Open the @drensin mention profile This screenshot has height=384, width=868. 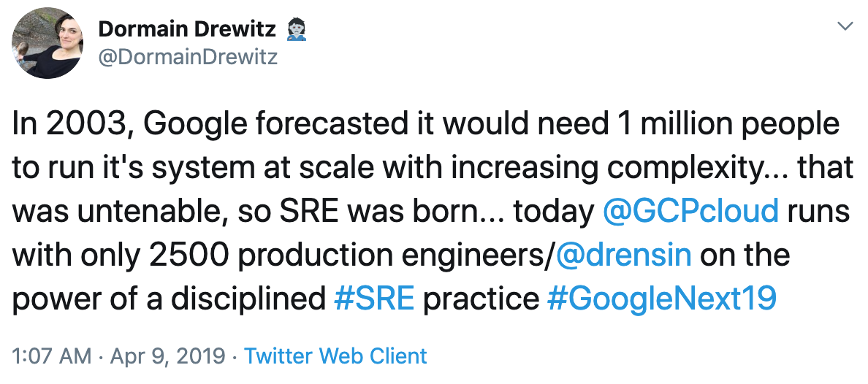[x=623, y=256]
